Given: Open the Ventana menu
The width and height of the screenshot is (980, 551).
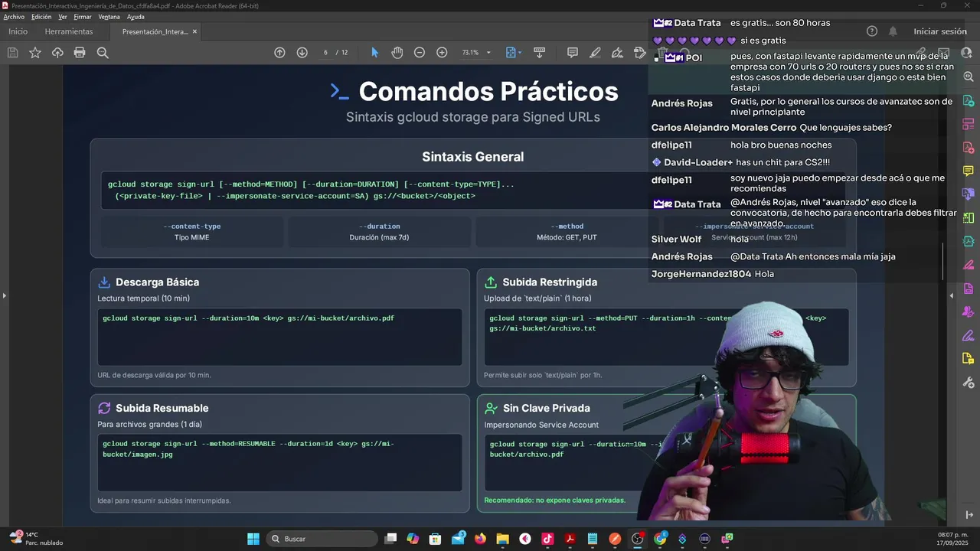Looking at the screenshot, I should [109, 17].
